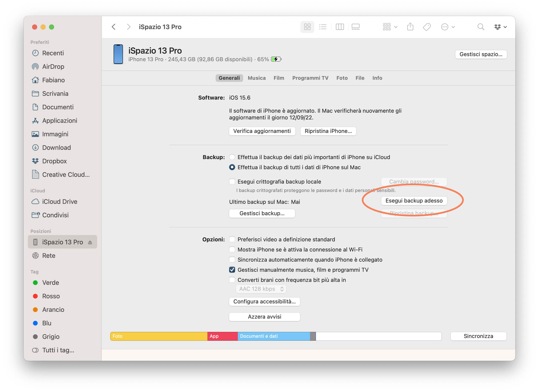Select the list view icon
This screenshot has height=392, width=539.
click(x=323, y=27)
